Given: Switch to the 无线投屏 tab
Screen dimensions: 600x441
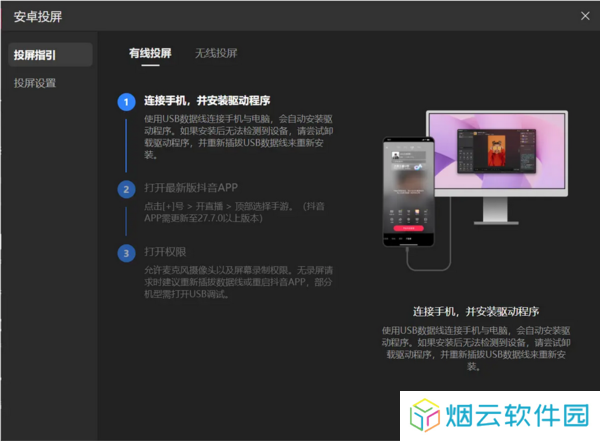Looking at the screenshot, I should click(x=216, y=53).
